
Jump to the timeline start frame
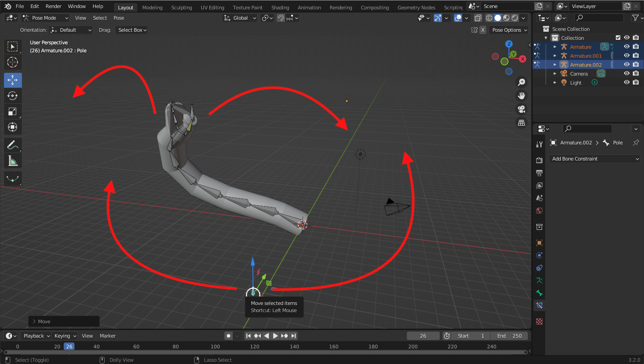coord(249,336)
